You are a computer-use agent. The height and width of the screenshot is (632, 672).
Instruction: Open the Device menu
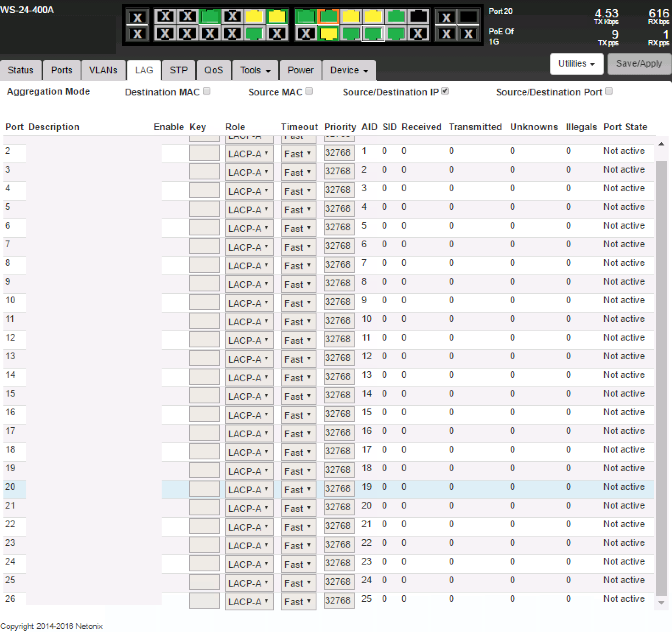point(349,70)
